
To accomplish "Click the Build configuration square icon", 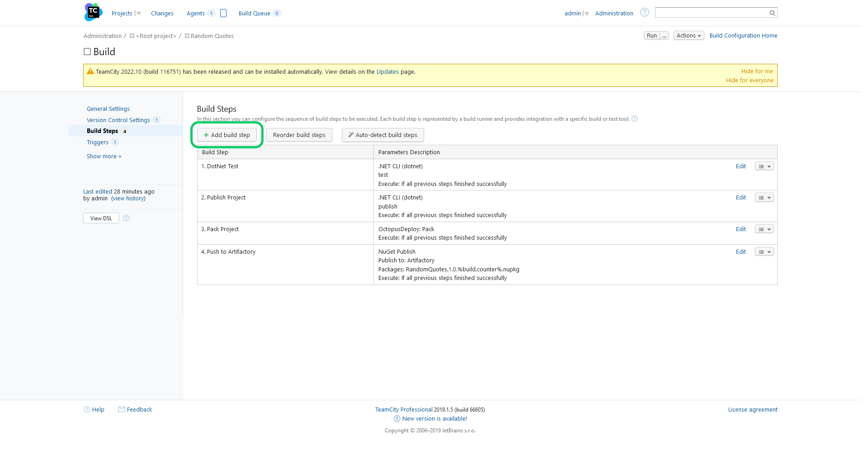I will tap(87, 52).
